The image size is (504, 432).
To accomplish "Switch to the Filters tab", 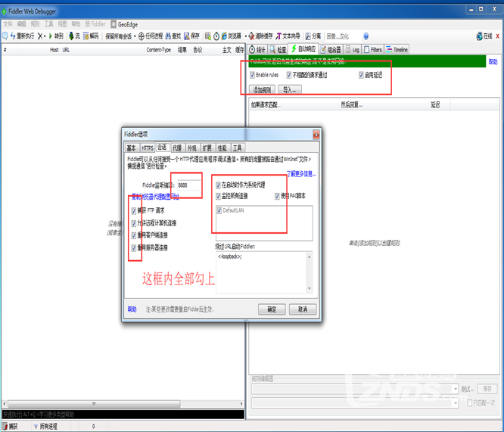I will coord(373,49).
